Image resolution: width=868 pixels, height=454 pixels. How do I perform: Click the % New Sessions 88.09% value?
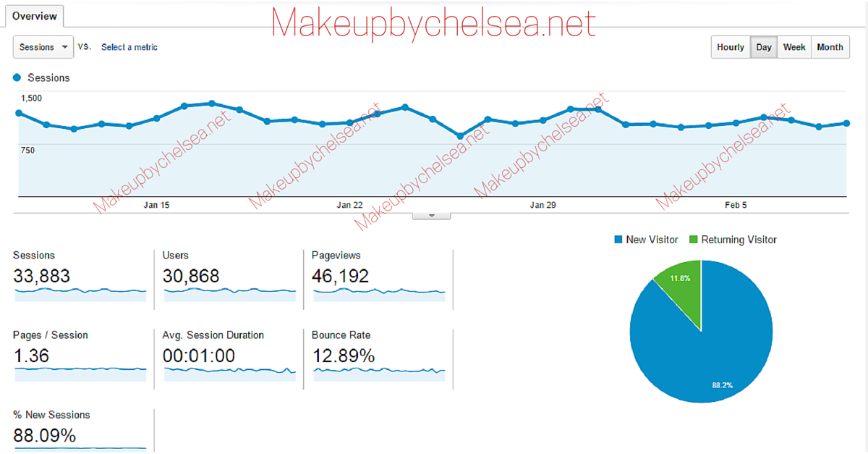44,435
